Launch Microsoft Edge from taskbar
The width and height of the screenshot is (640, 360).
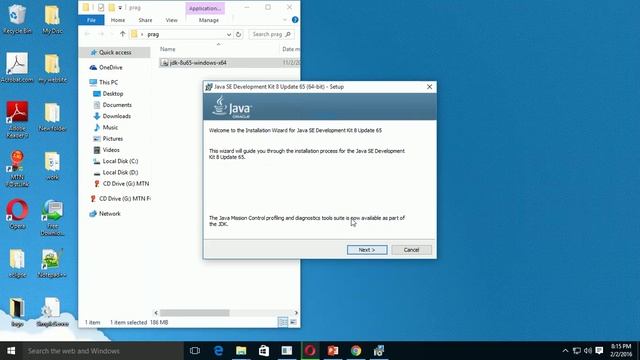pyautogui.click(x=218, y=351)
